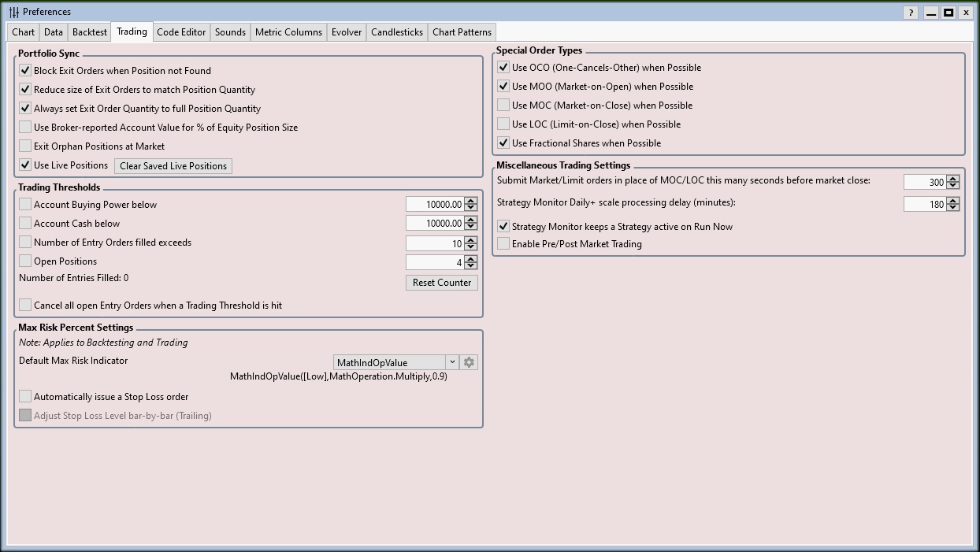This screenshot has width=980, height=552.
Task: Open the Candlesticks tab
Action: pyautogui.click(x=397, y=32)
